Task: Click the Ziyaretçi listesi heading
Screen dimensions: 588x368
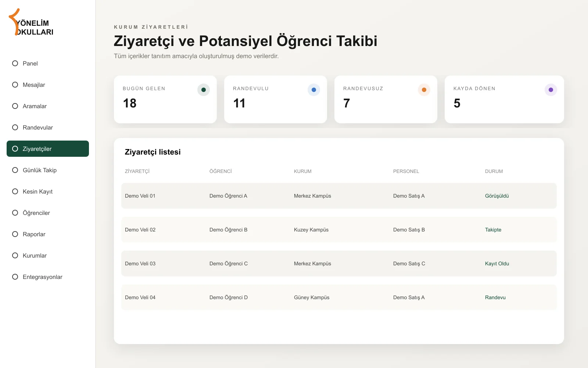Action: coord(153,152)
